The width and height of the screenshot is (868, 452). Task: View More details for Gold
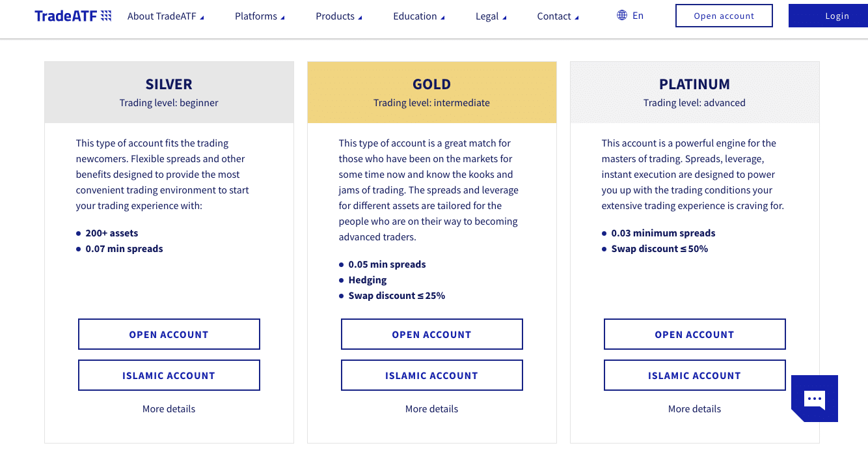click(432, 409)
